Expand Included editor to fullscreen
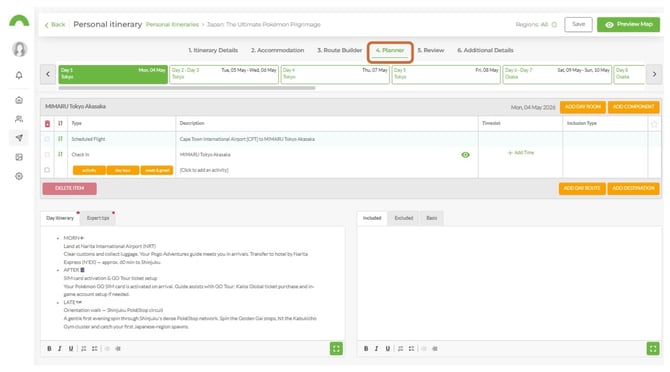Image resolution: width=670 pixels, height=372 pixels. 653,349
